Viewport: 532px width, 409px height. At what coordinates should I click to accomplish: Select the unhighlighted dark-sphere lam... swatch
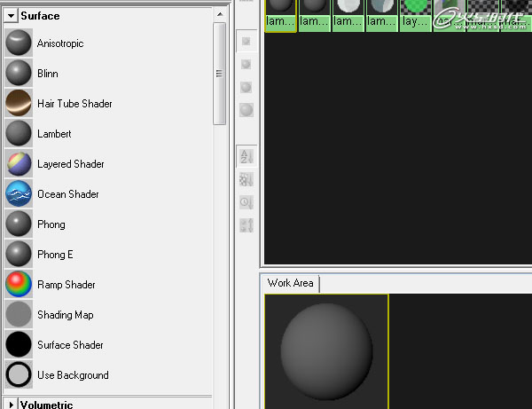pyautogui.click(x=314, y=16)
